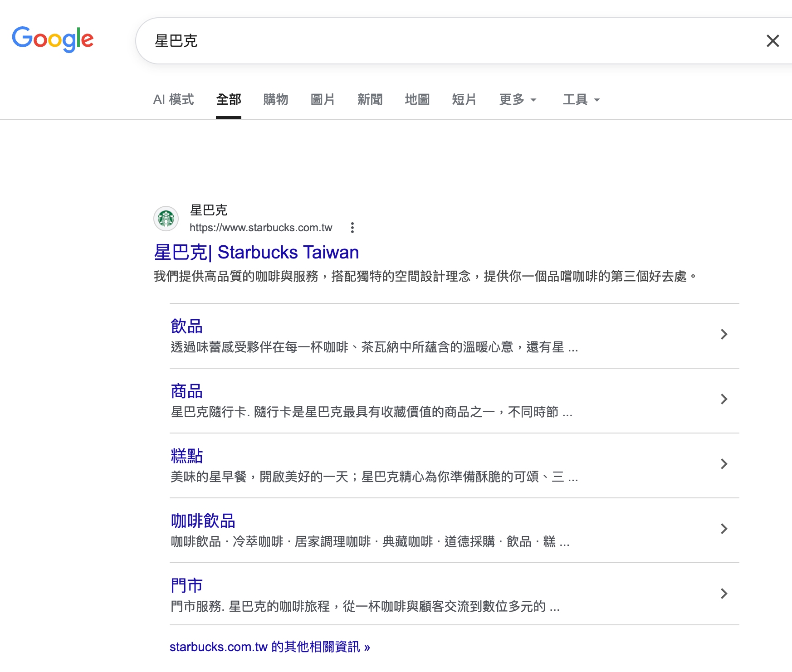Click the arrow icon beside 咖啡飲品

pyautogui.click(x=724, y=529)
